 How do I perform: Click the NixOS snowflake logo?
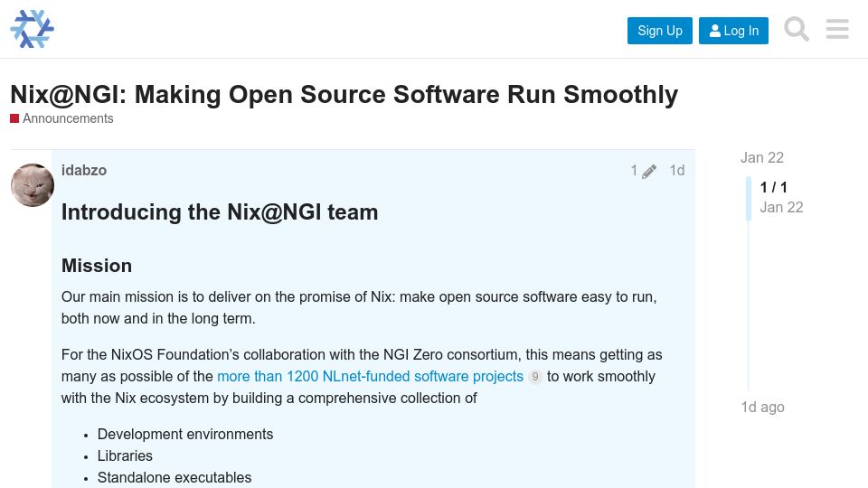pos(33,29)
